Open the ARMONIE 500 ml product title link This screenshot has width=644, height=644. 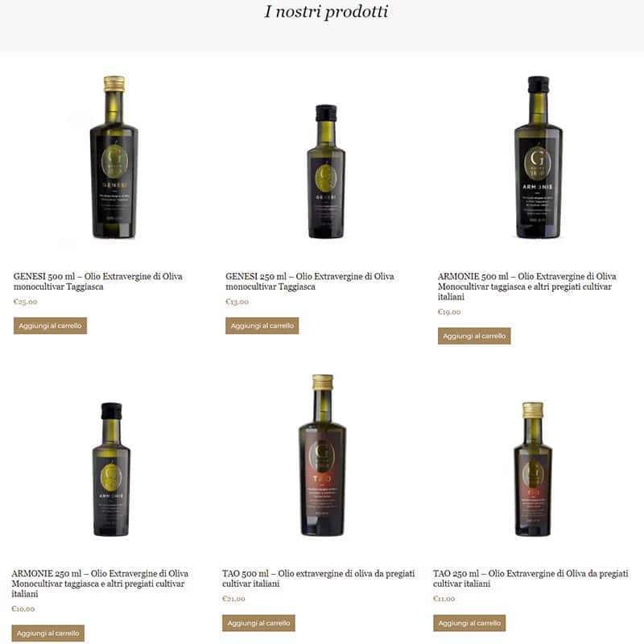[527, 287]
